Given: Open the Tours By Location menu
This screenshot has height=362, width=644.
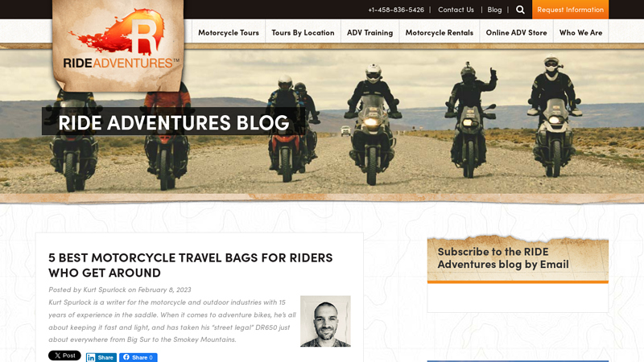Looking at the screenshot, I should pyautogui.click(x=303, y=32).
